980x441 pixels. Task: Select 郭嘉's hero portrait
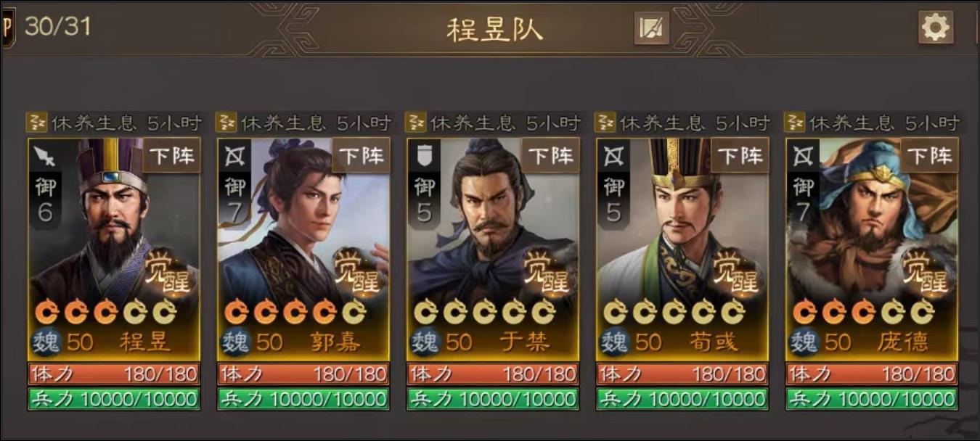(303, 232)
